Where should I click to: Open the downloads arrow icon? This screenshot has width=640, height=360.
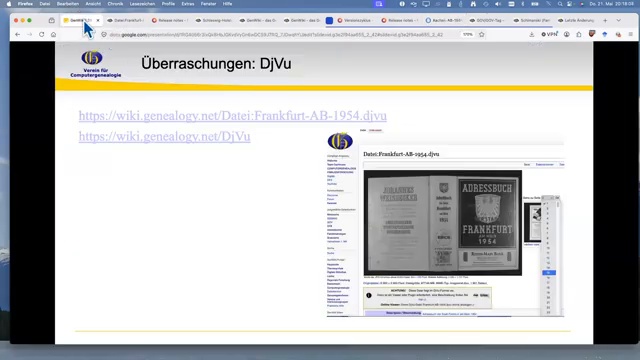point(531,35)
